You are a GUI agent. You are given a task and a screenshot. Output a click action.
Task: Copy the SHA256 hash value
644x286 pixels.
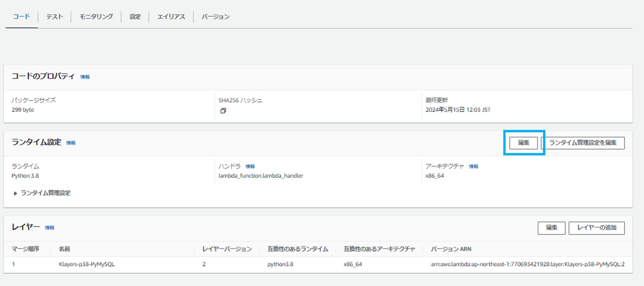pyautogui.click(x=223, y=111)
